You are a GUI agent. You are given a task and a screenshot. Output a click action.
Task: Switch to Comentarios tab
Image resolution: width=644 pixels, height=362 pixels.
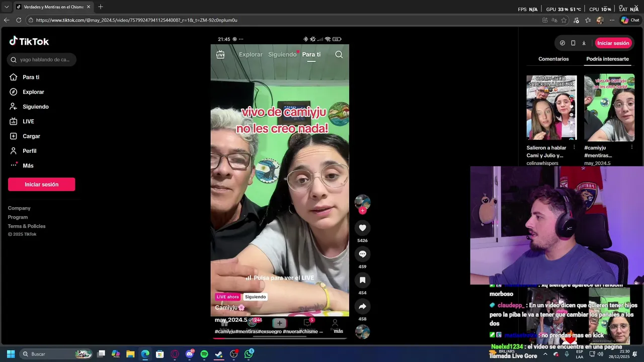coord(553,59)
